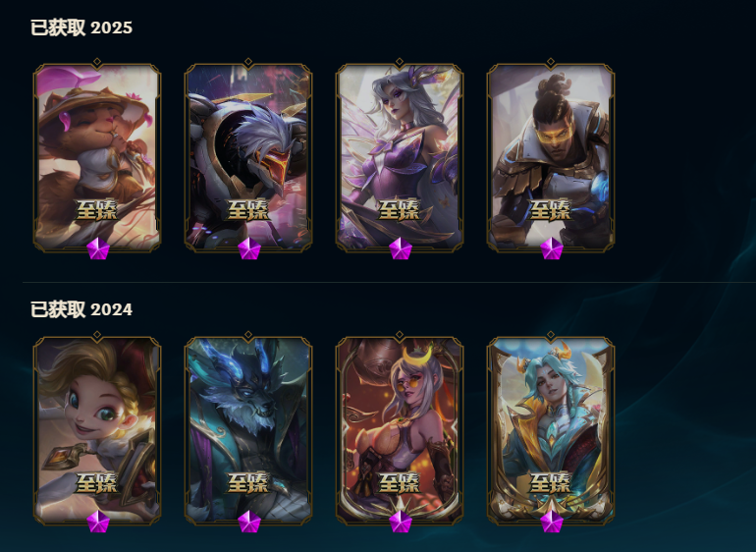Open the yellow-visor armored man skin card
The width and height of the screenshot is (756, 552).
551,156
